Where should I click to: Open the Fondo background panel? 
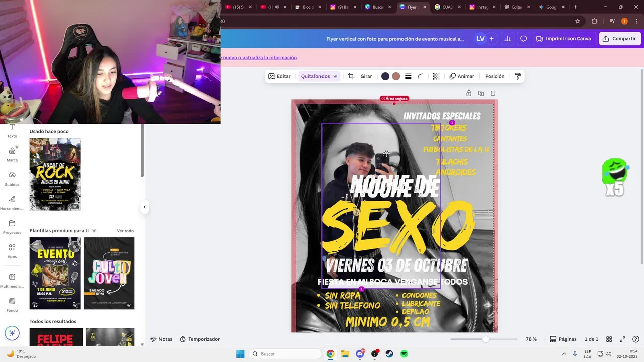click(x=12, y=304)
